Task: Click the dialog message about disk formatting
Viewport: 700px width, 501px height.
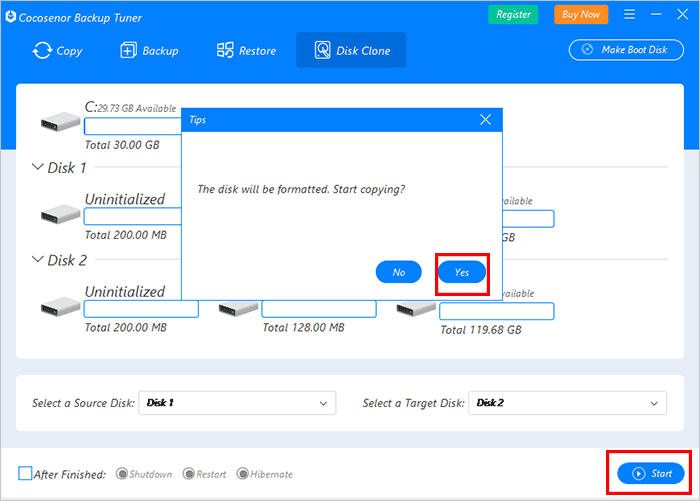Action: tap(301, 189)
